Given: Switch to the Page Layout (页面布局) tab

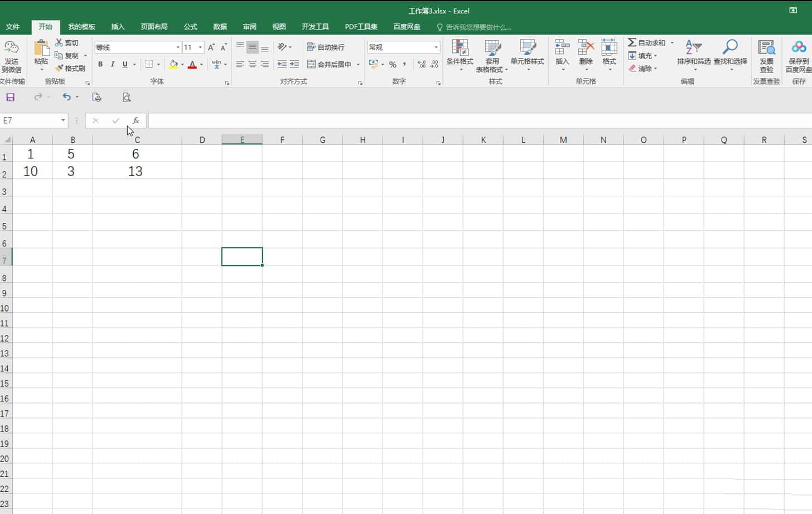Looking at the screenshot, I should pyautogui.click(x=154, y=27).
